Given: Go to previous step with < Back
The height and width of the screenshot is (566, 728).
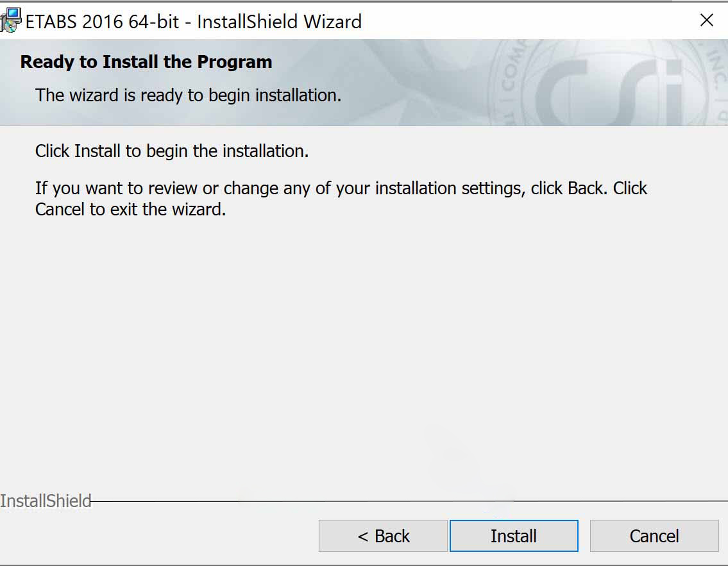Looking at the screenshot, I should pos(383,536).
